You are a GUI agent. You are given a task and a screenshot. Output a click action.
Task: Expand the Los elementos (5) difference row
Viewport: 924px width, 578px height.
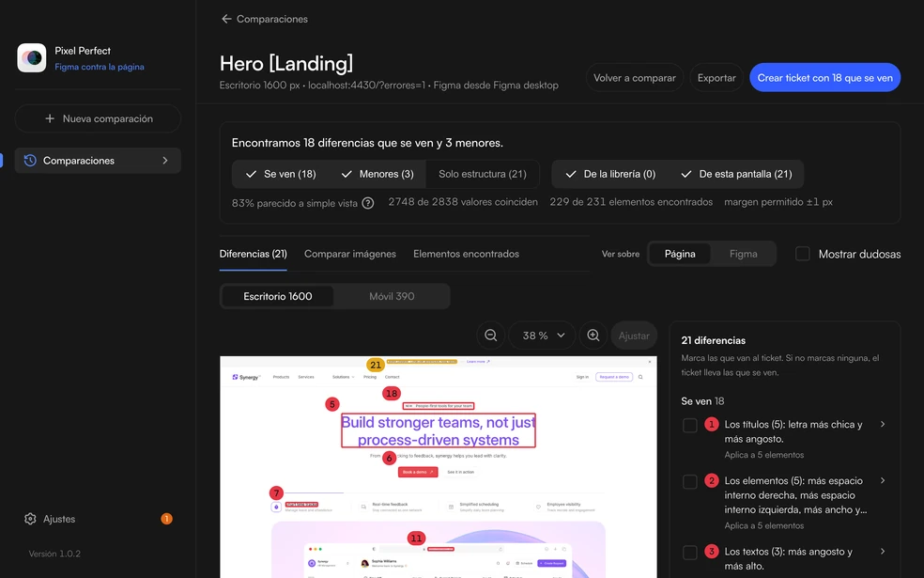click(x=883, y=480)
